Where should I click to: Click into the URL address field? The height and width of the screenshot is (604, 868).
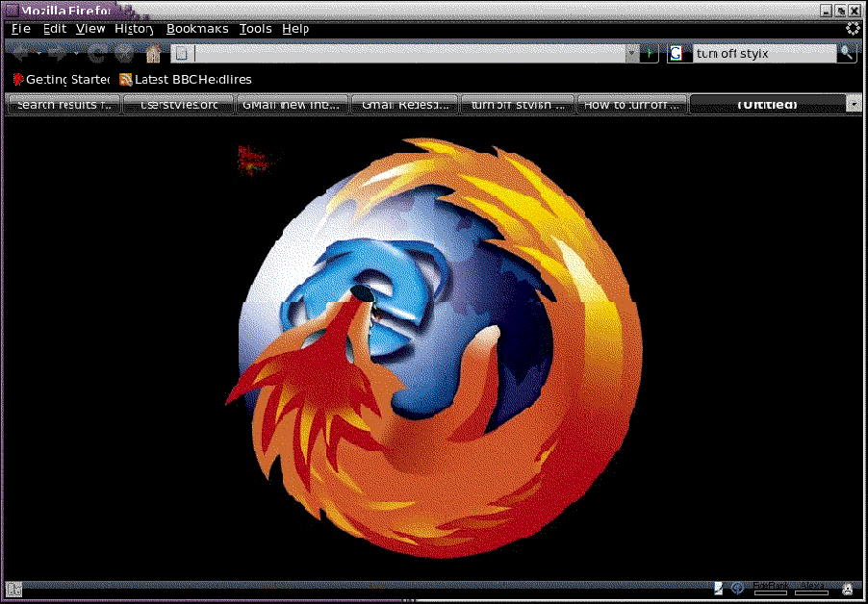pos(409,54)
